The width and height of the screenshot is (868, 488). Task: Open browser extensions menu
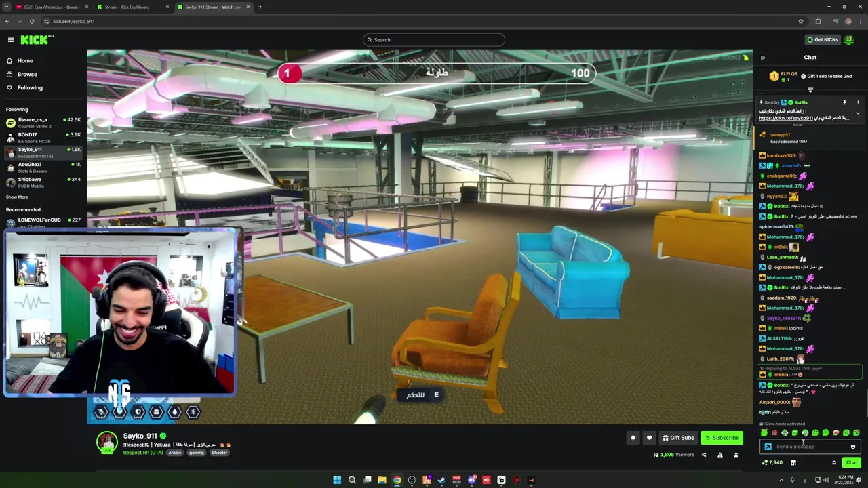tap(818, 21)
